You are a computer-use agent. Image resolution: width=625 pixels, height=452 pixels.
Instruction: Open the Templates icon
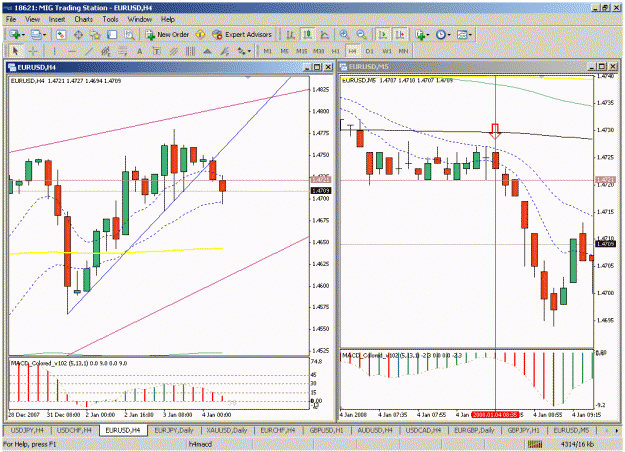[x=462, y=35]
